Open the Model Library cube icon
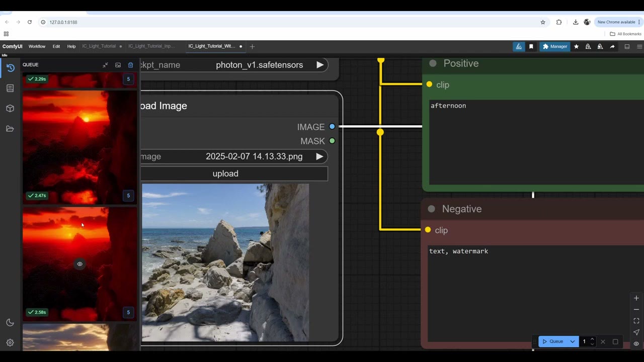Viewport: 644px width, 362px height. [10, 108]
